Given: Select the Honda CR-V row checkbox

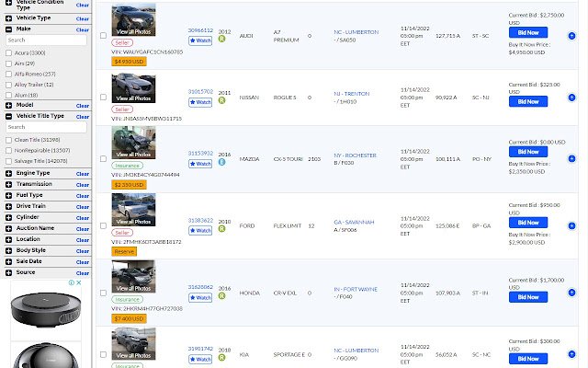Looking at the screenshot, I should (x=103, y=293).
